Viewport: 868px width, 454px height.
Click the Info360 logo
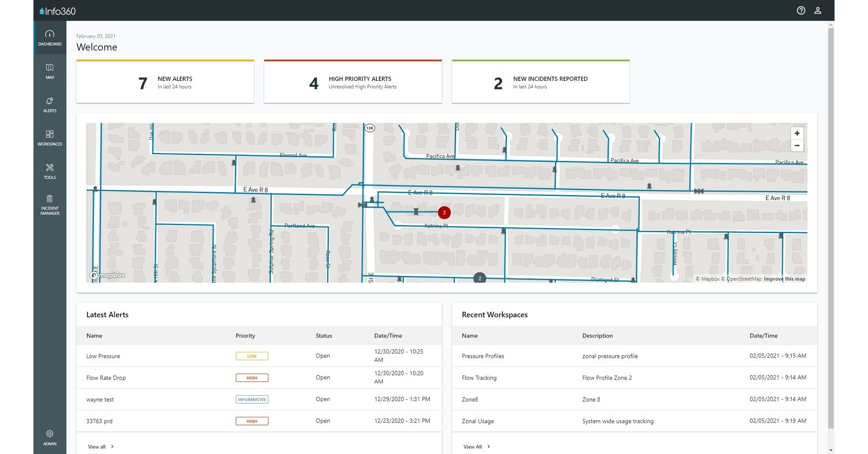(x=57, y=10)
